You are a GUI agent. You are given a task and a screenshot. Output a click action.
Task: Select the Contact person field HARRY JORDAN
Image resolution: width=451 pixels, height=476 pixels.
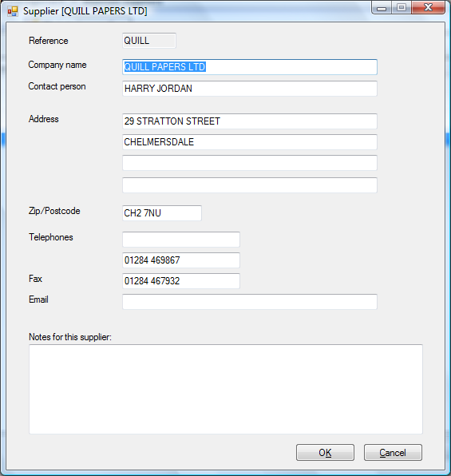(x=250, y=89)
